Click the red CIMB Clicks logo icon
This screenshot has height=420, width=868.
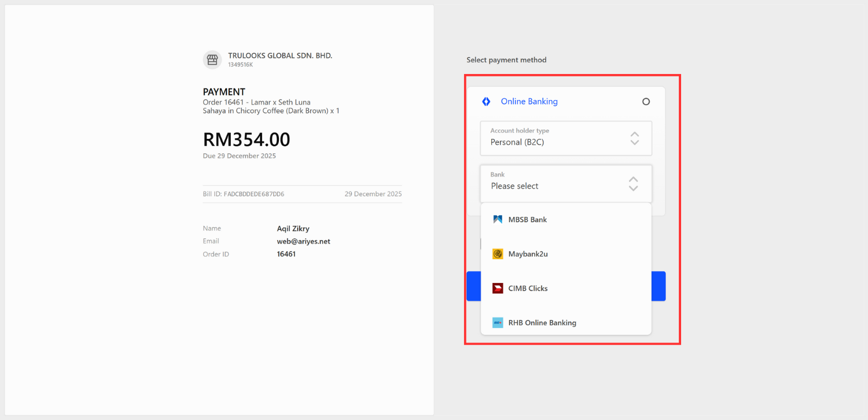tap(498, 288)
